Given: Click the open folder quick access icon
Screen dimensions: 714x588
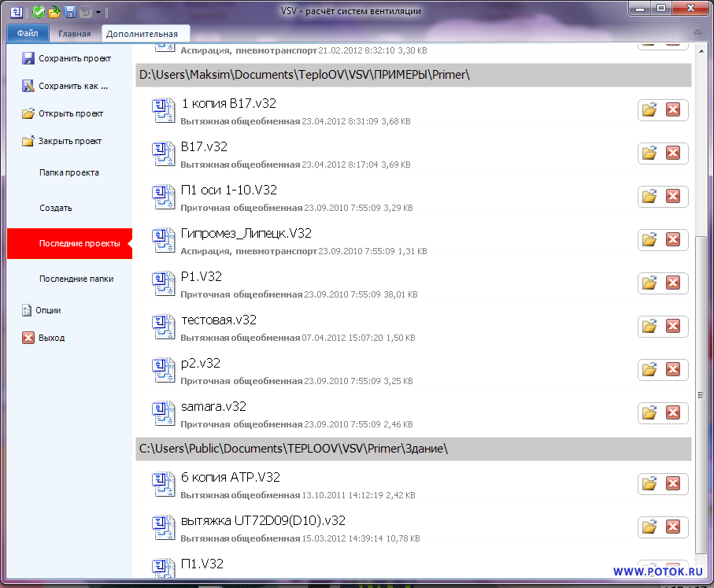Looking at the screenshot, I should click(54, 12).
